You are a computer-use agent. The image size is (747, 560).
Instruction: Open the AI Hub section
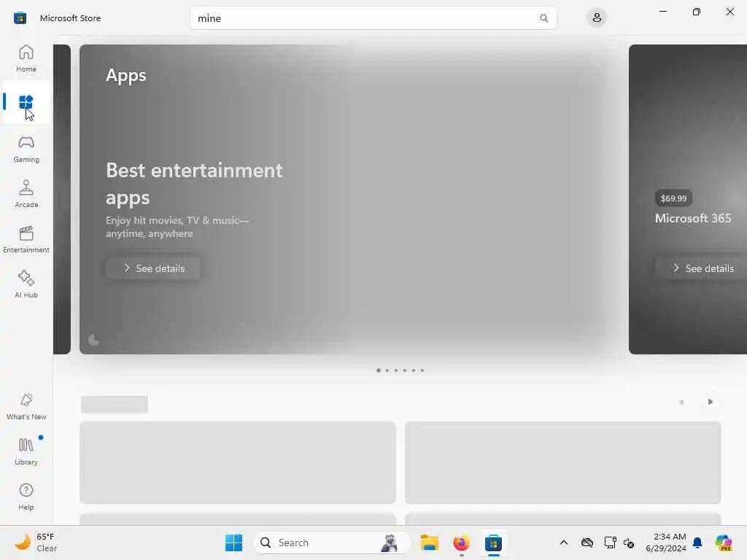pyautogui.click(x=26, y=285)
